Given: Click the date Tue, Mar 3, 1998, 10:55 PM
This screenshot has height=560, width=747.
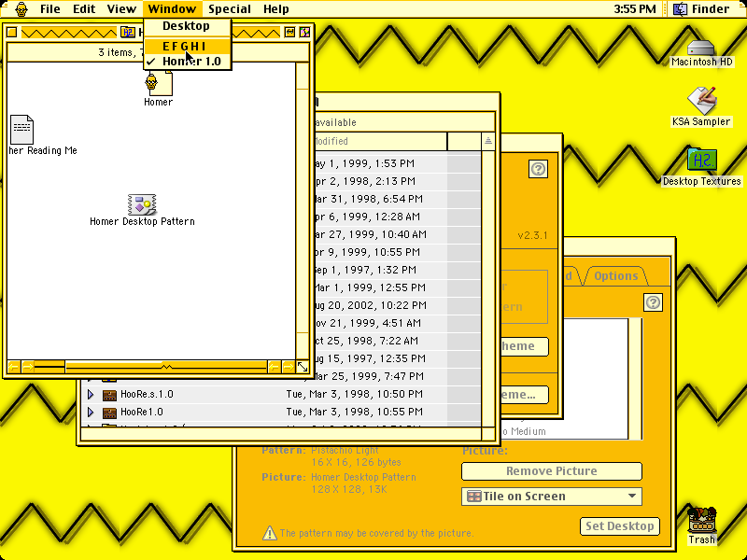Looking at the screenshot, I should coord(355,412).
